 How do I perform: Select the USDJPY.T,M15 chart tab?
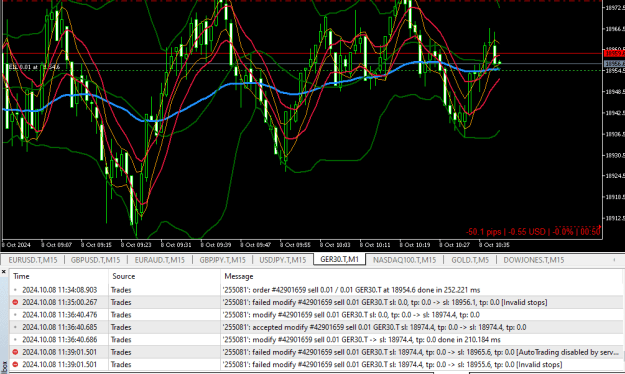tap(283, 260)
